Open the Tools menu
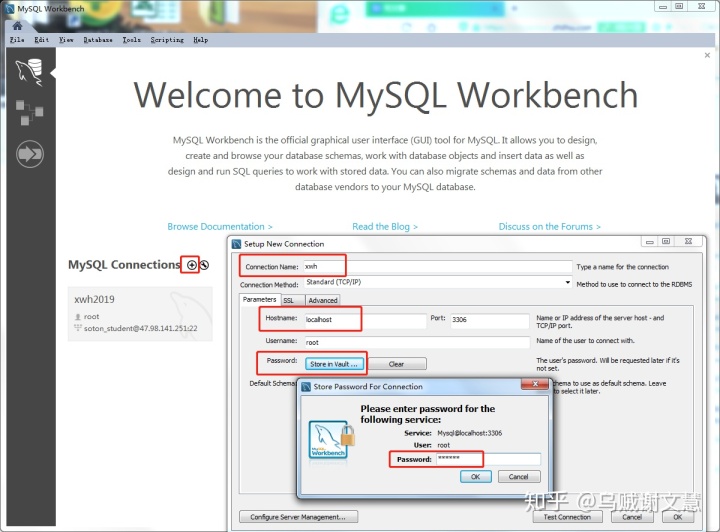The image size is (720, 532). pyautogui.click(x=131, y=40)
